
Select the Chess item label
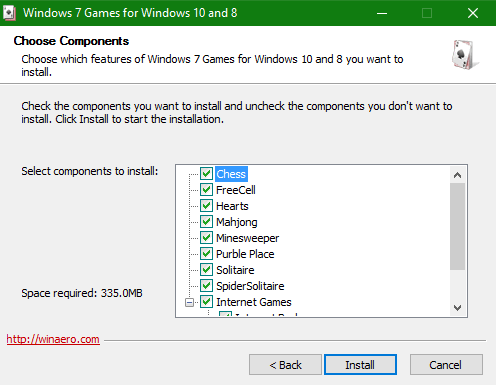click(x=231, y=174)
